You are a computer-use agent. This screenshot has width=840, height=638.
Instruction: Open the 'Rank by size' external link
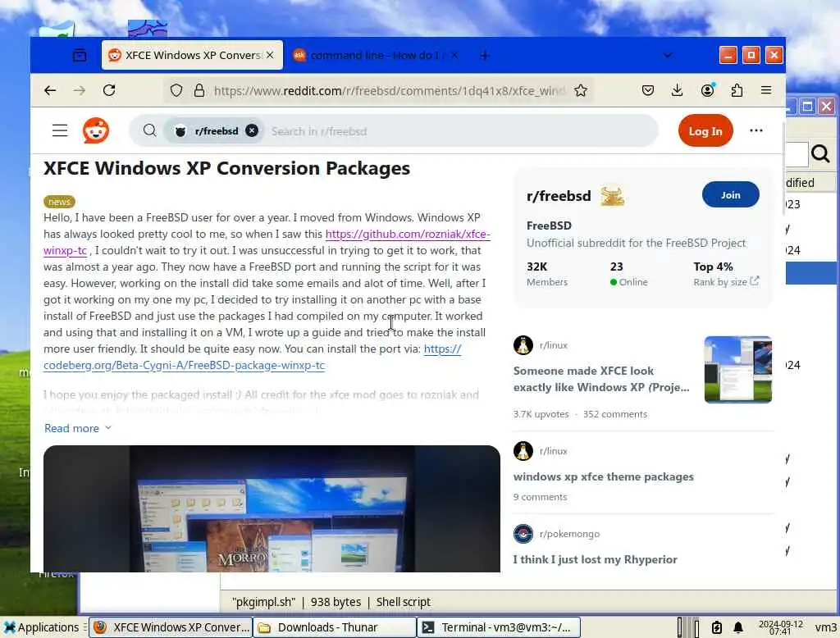pyautogui.click(x=725, y=282)
